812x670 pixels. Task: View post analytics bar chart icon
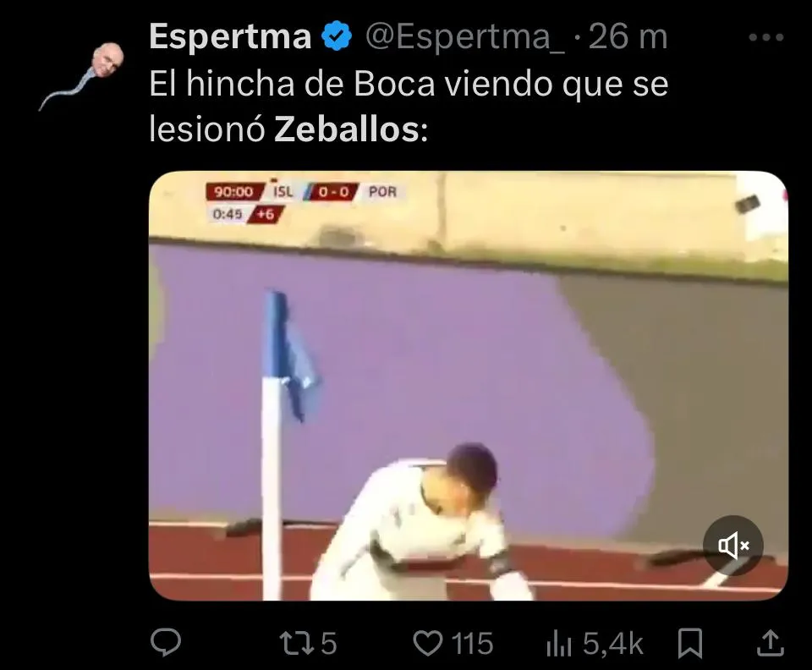point(559,645)
